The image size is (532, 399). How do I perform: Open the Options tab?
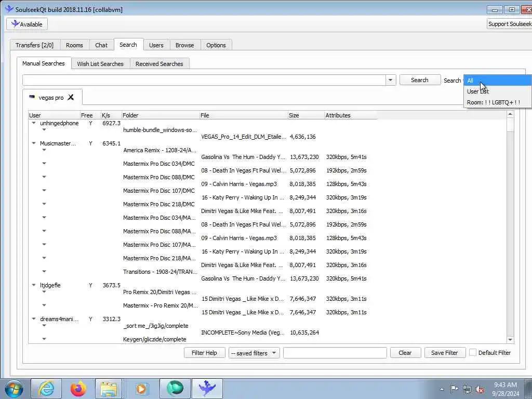click(x=216, y=45)
